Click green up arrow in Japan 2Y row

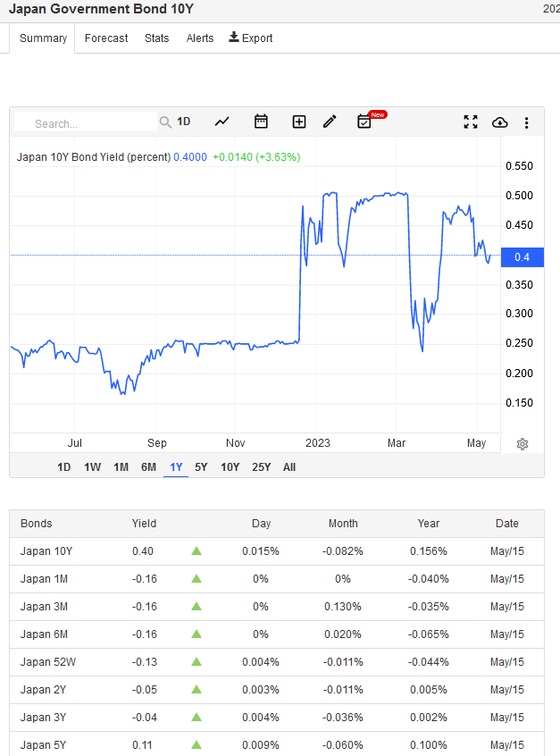tap(196, 690)
